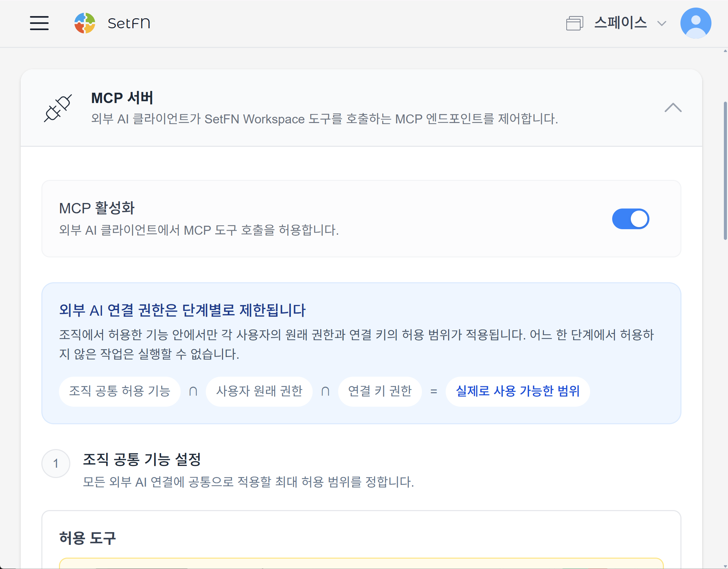Click the 외부 AI 연결 권한은 단계별로 제한됩니다 title
The image size is (728, 569).
pos(182,310)
